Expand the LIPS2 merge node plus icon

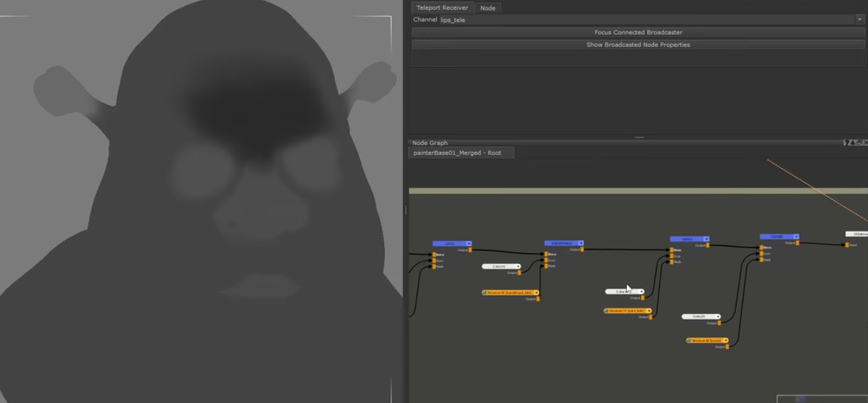click(469, 243)
